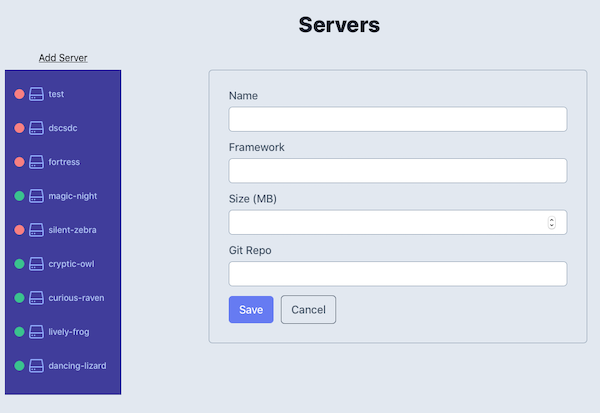Click the server icon next to test

point(36,94)
